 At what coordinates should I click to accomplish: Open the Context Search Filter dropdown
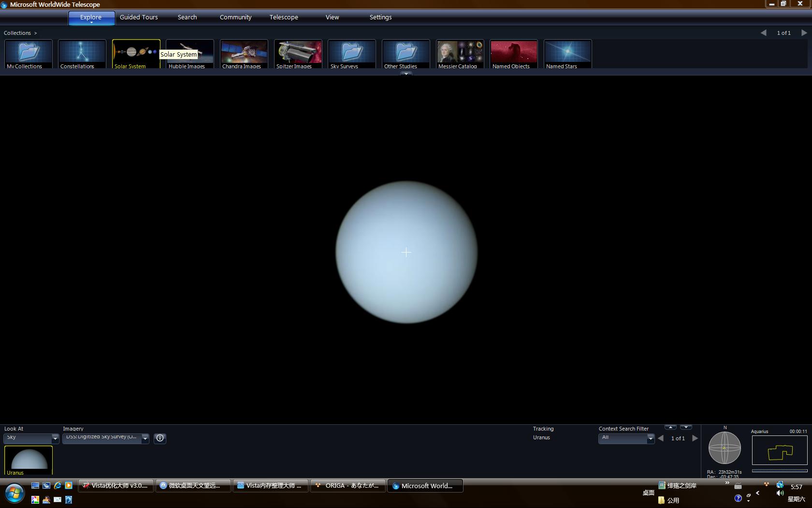click(x=626, y=438)
